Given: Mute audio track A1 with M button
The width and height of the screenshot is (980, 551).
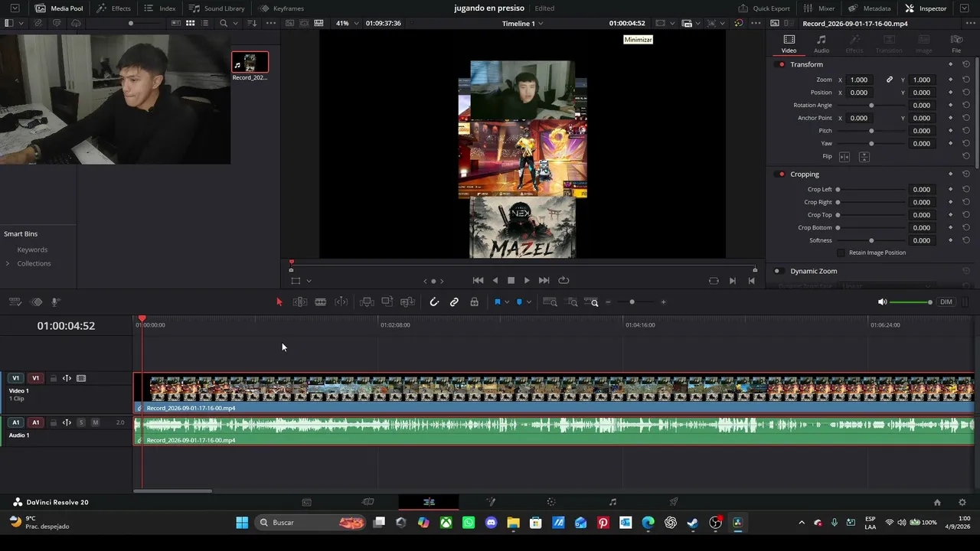Looking at the screenshot, I should [95, 422].
